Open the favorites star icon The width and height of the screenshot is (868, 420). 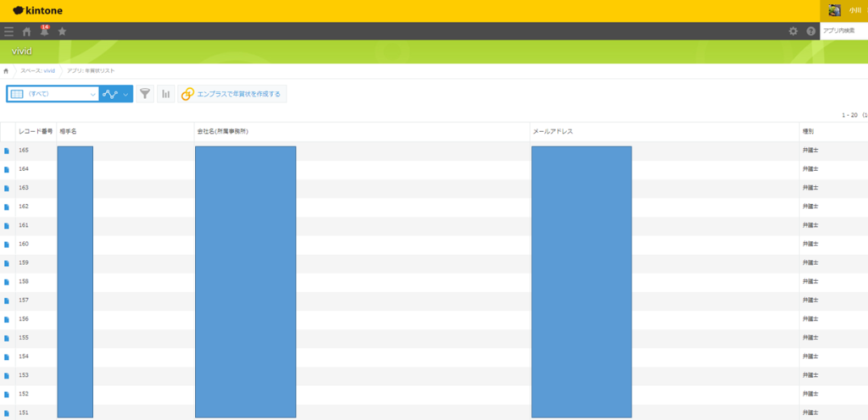tap(62, 31)
